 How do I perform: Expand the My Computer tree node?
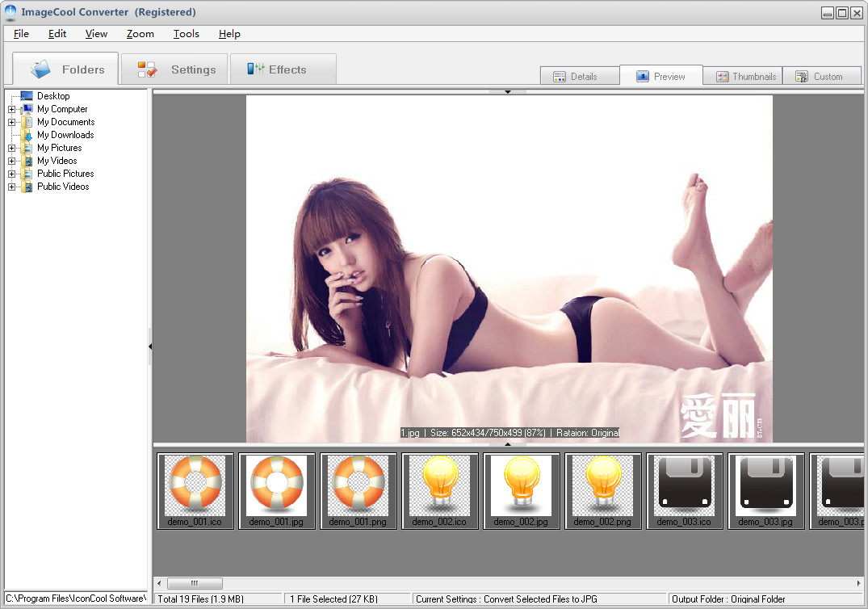coord(12,109)
